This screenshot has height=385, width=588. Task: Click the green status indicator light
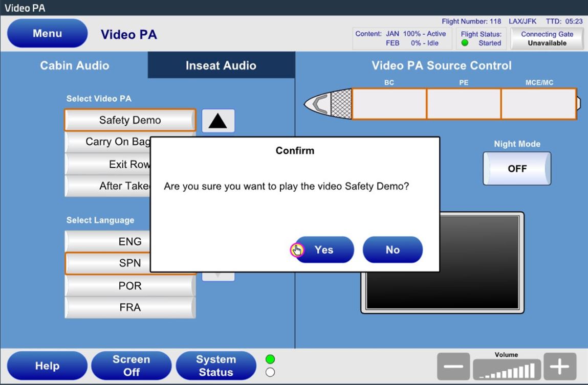tap(270, 359)
